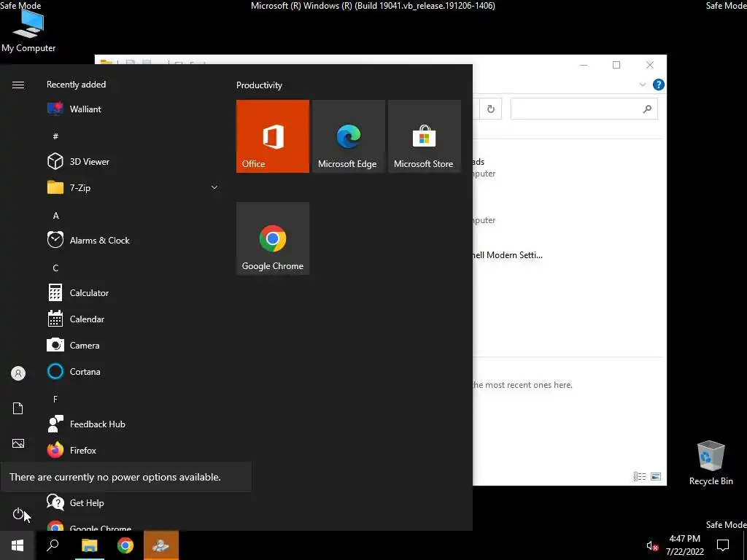This screenshot has height=560, width=747.
Task: Expand Explorer ribbon chevron
Action: tap(642, 85)
